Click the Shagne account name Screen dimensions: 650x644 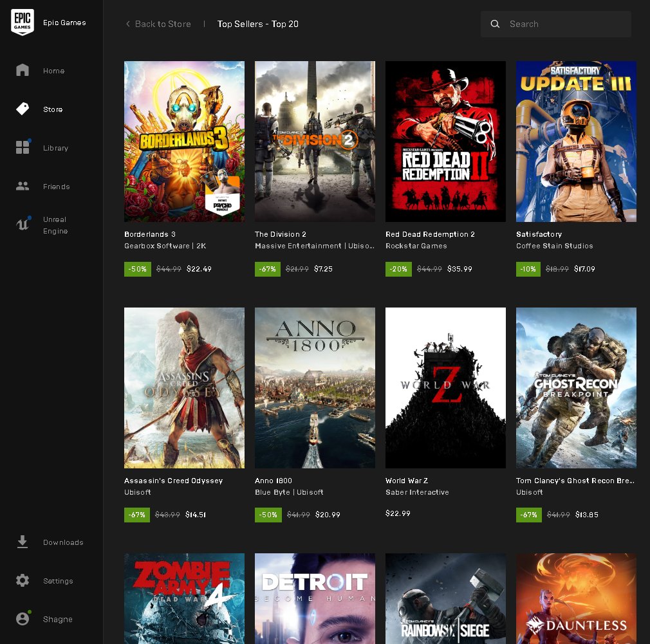pyautogui.click(x=58, y=619)
